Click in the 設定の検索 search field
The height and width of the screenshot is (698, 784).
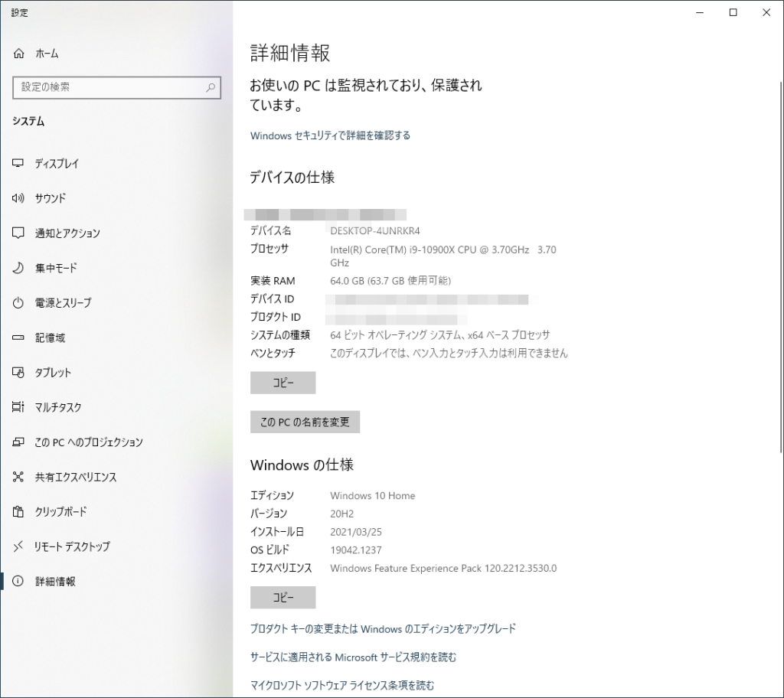tap(107, 88)
